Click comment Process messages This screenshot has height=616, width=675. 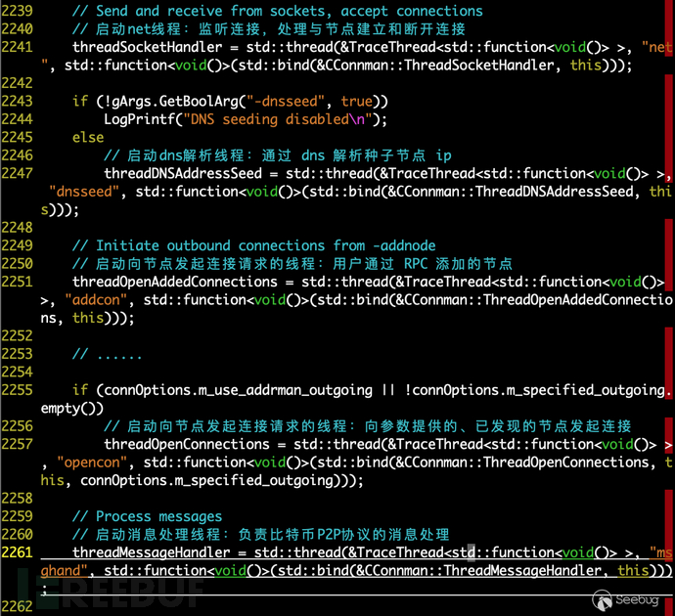[147, 516]
